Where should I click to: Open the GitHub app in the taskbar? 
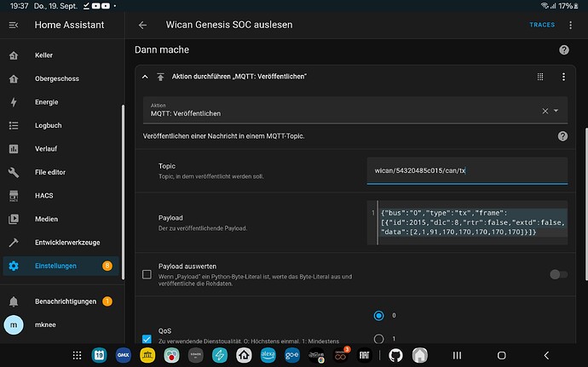(395, 355)
